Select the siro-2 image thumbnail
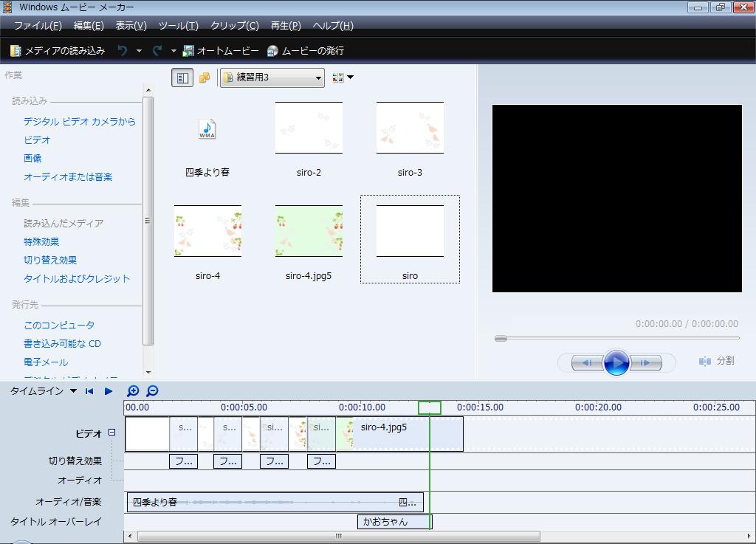This screenshot has width=756, height=544. (x=309, y=128)
